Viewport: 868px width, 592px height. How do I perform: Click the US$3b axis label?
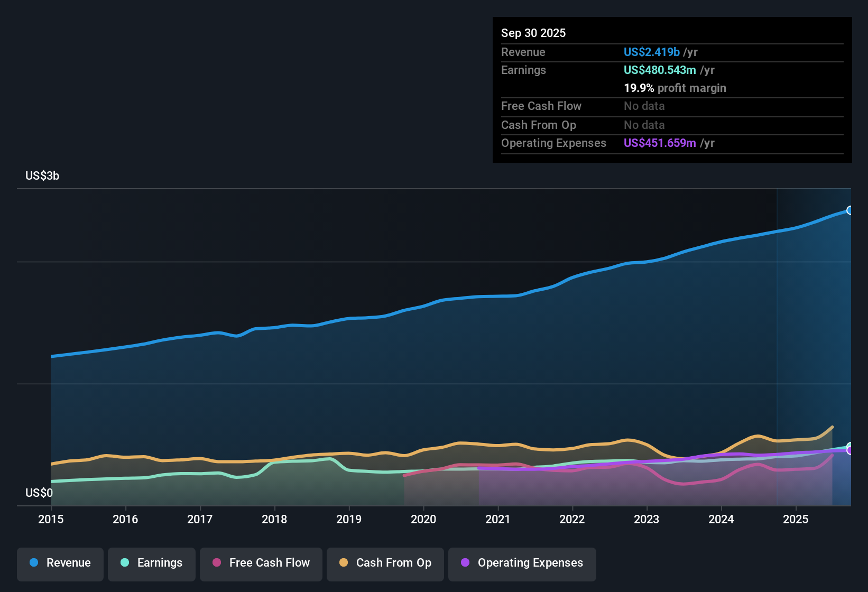(42, 175)
